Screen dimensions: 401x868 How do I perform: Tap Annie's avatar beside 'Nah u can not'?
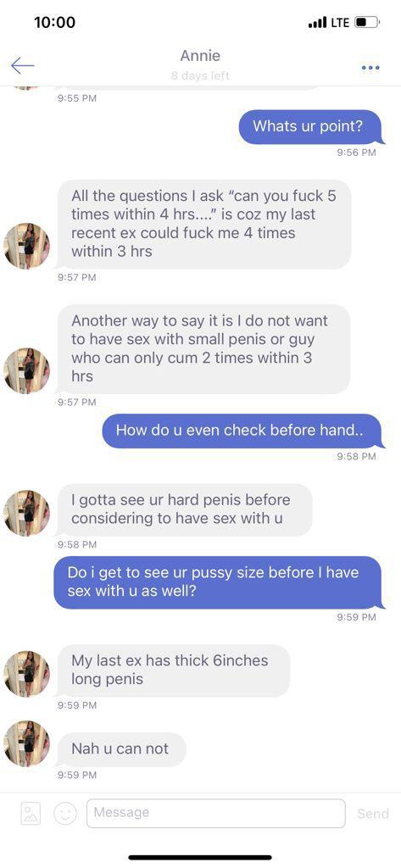click(26, 743)
